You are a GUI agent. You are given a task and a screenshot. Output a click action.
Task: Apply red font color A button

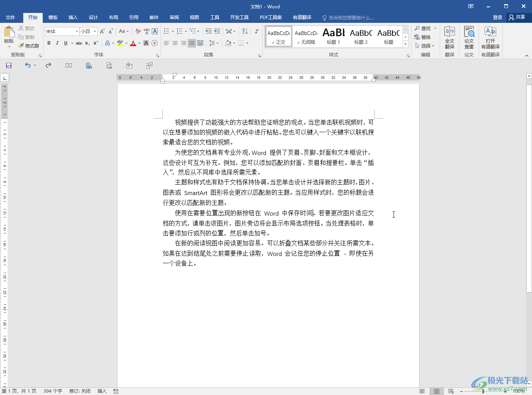coord(133,43)
